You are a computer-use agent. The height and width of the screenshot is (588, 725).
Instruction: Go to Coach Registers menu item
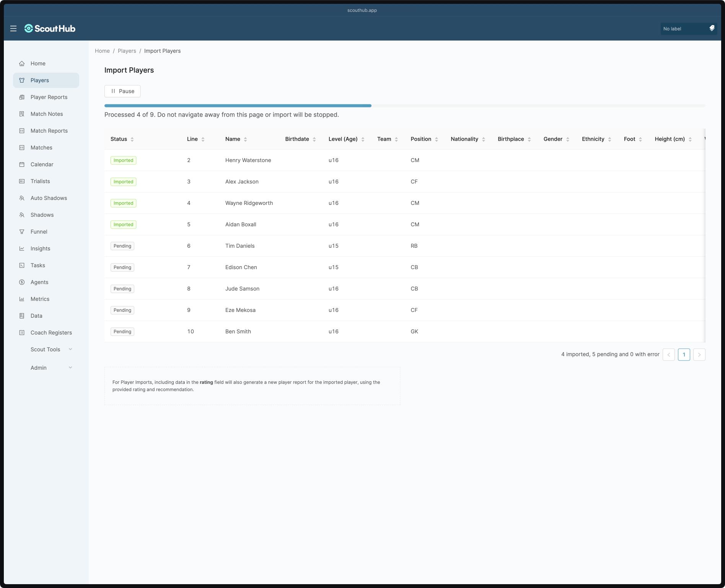click(x=51, y=333)
